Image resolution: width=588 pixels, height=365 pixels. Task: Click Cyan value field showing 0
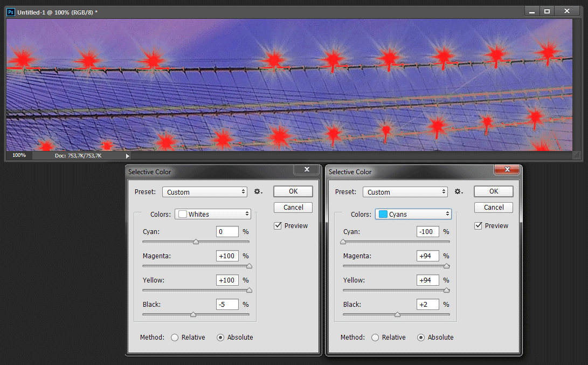tap(227, 231)
